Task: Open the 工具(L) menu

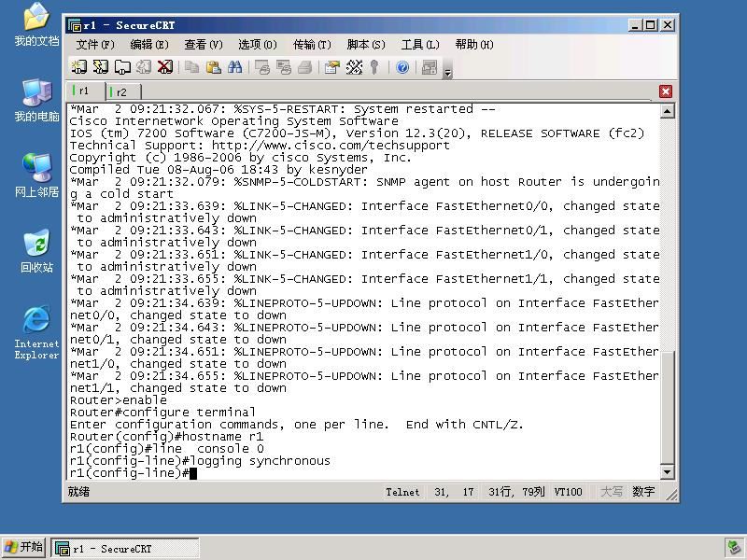Action: [x=420, y=45]
